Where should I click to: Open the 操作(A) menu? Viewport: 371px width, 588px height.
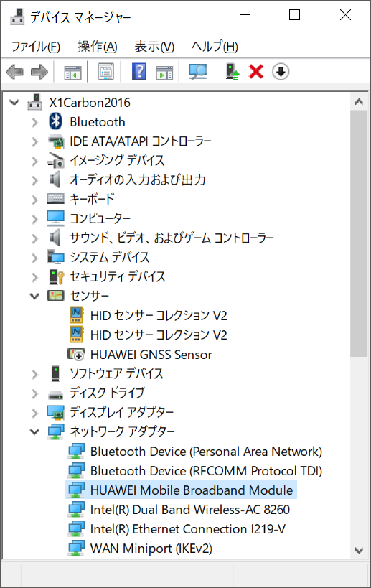click(98, 47)
